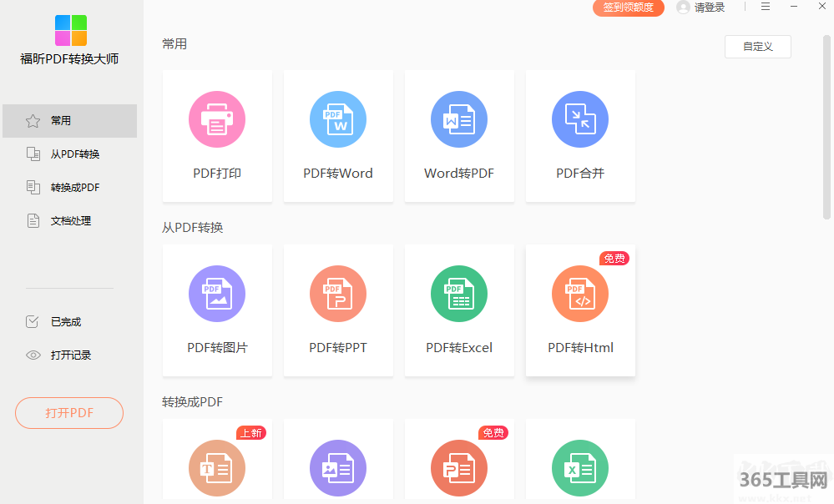View the 已完成 completed tasks list

65,322
